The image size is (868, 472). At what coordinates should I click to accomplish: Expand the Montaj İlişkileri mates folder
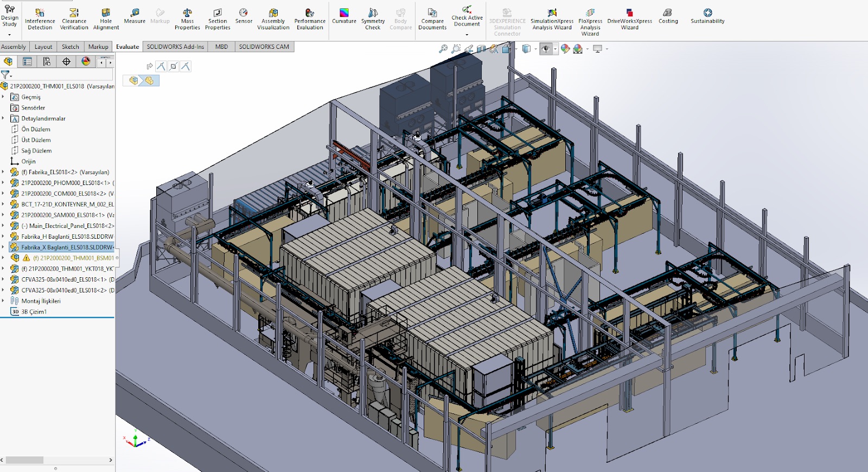tap(3, 301)
